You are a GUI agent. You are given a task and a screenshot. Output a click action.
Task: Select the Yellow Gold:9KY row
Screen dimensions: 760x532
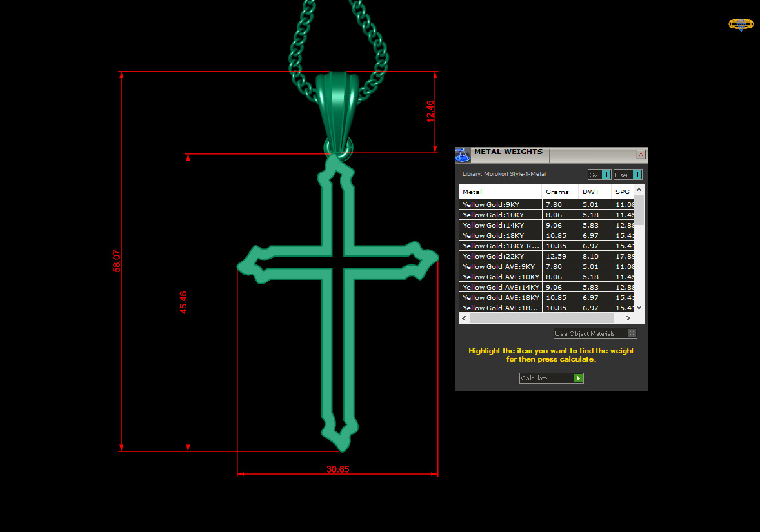[546, 204]
